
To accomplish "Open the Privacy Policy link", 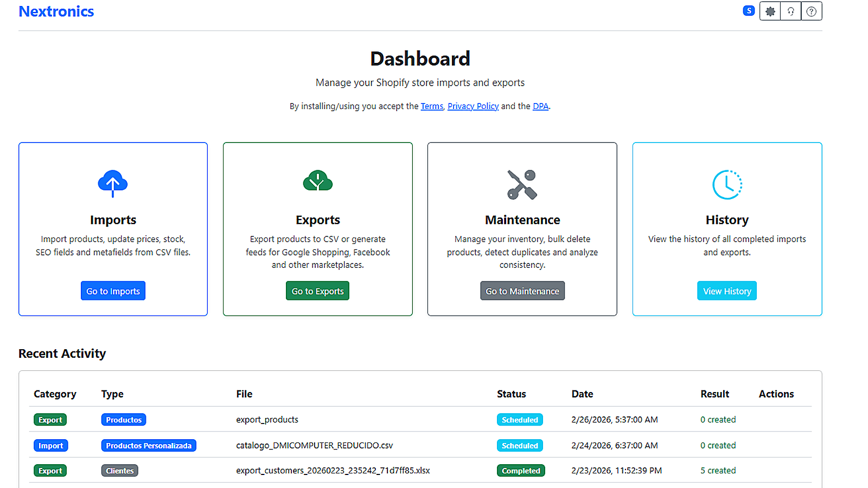I will pos(473,106).
